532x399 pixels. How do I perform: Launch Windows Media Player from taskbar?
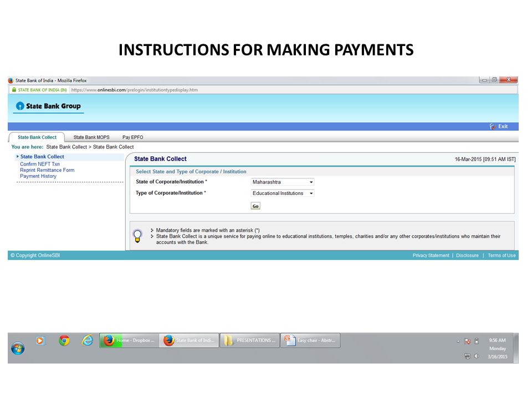tap(40, 340)
